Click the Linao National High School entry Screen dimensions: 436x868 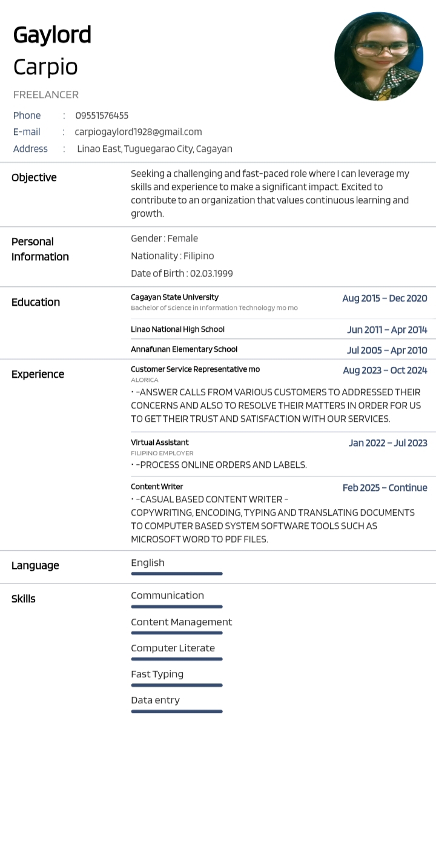(177, 329)
